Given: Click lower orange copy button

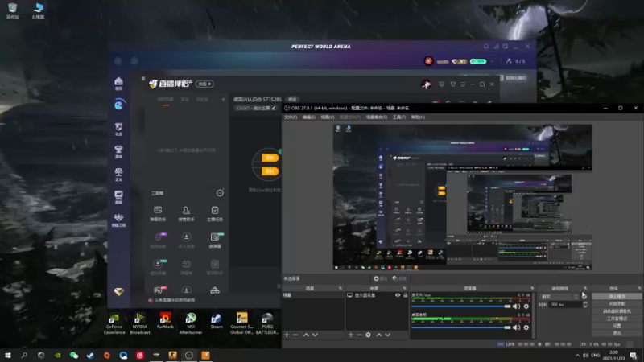Looking at the screenshot, I should (270, 171).
